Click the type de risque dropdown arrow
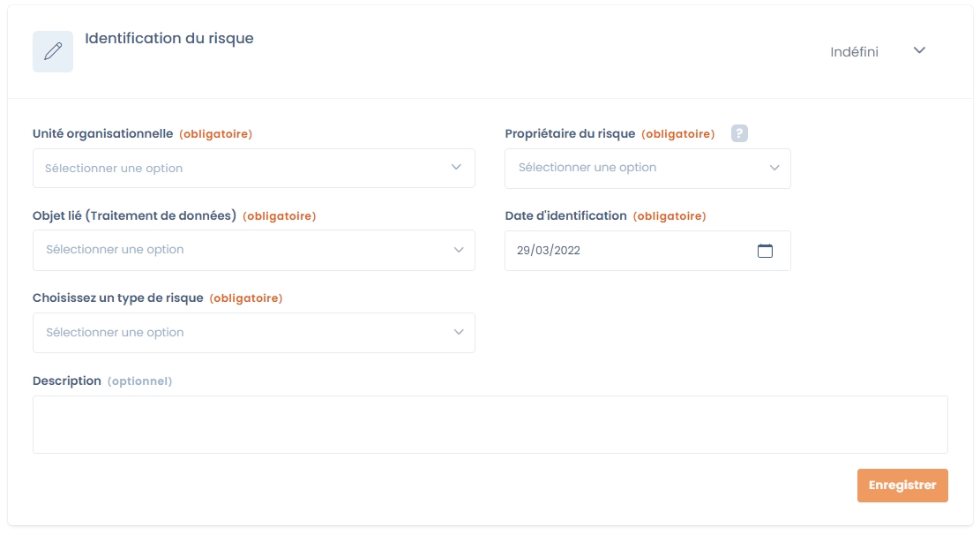 click(459, 332)
